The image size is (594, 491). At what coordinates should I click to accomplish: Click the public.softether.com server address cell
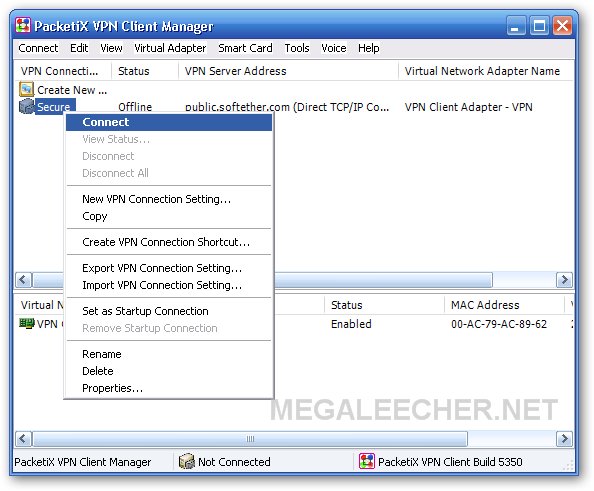287,107
